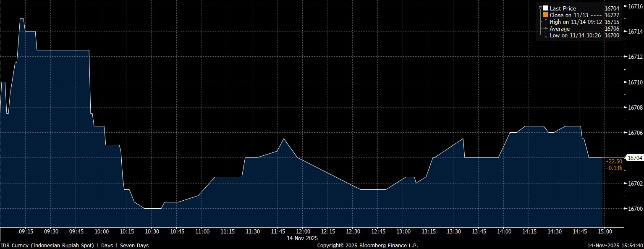
Task: Click the High on 11/14 09:12 entry
Action: [x=576, y=22]
